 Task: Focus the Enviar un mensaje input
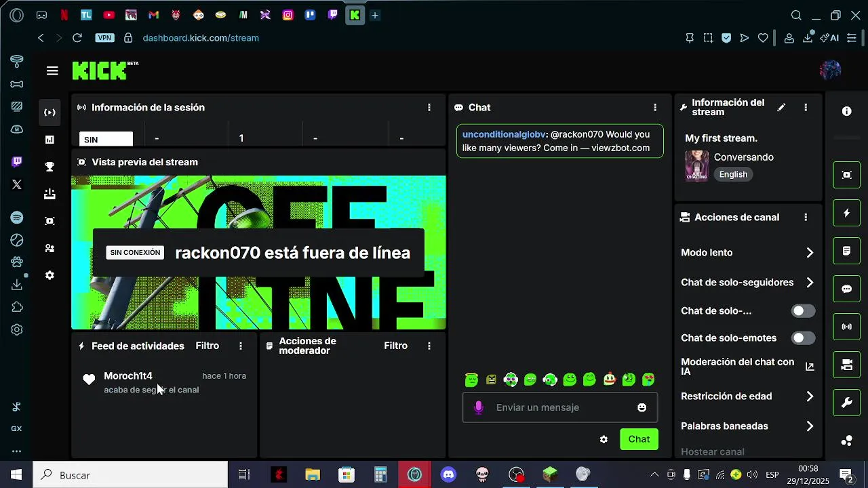pos(559,407)
